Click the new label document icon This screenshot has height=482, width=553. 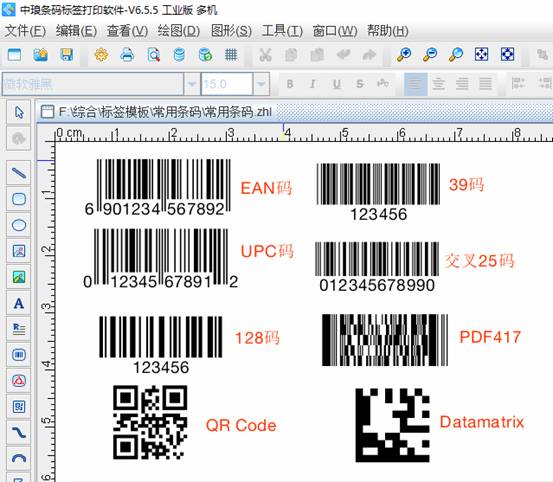pyautogui.click(x=14, y=55)
